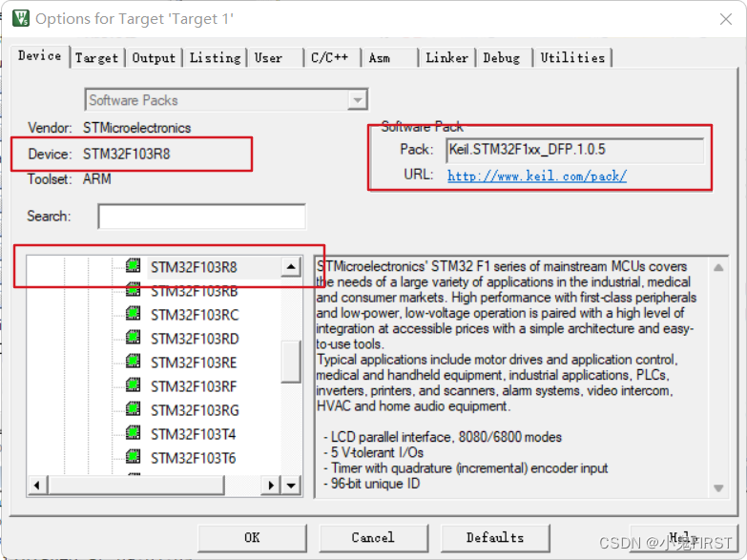
Task: Open the Listing tab
Action: point(215,58)
